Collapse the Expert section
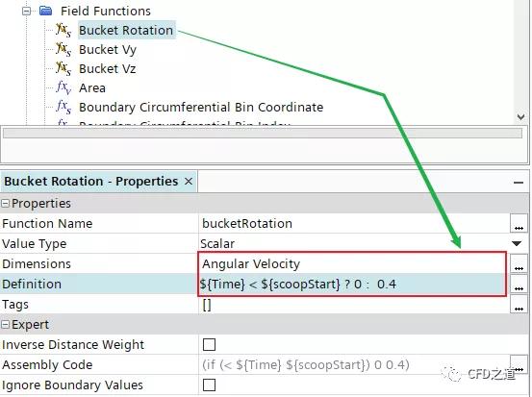 [x=5, y=325]
